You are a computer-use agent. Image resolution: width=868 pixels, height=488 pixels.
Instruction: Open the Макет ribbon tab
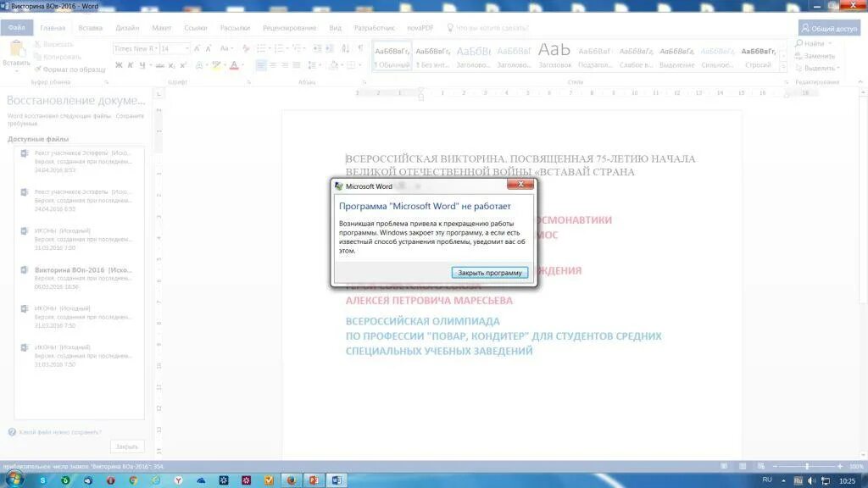(162, 28)
